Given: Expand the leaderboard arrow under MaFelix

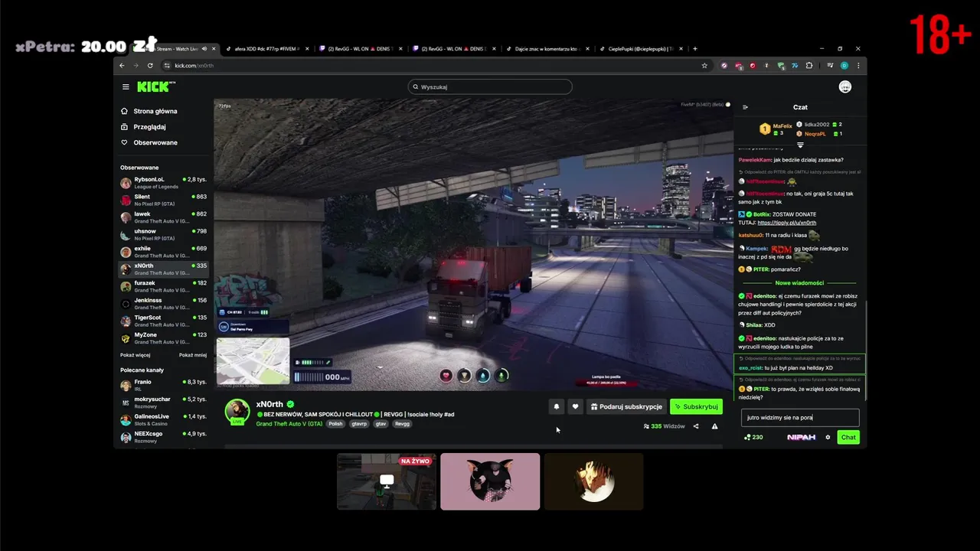Looking at the screenshot, I should tap(800, 145).
